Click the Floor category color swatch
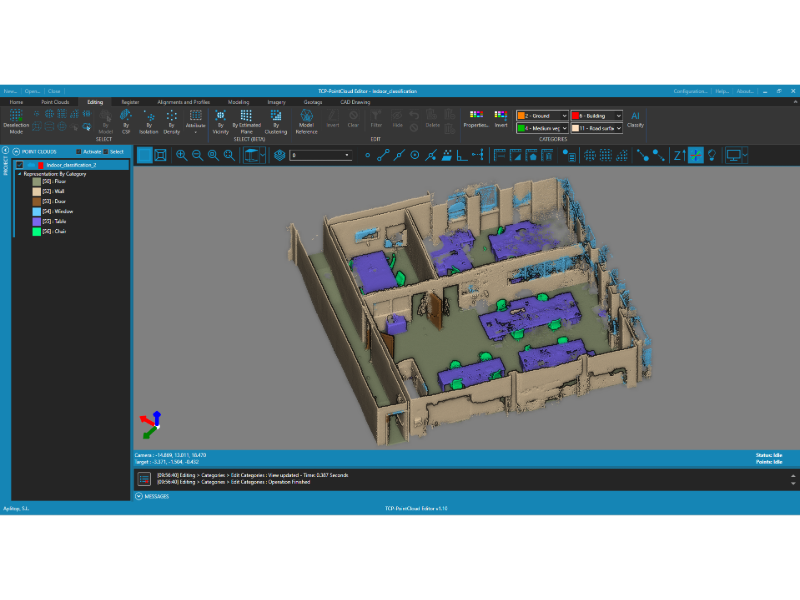This screenshot has height=600, width=800. [x=37, y=182]
